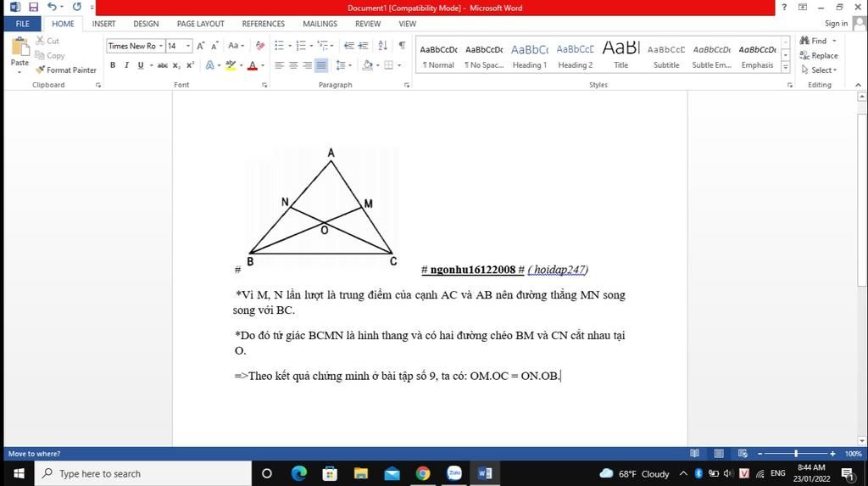Click the Sort A-Z icon
This screenshot has height=486, width=868.
[x=382, y=46]
